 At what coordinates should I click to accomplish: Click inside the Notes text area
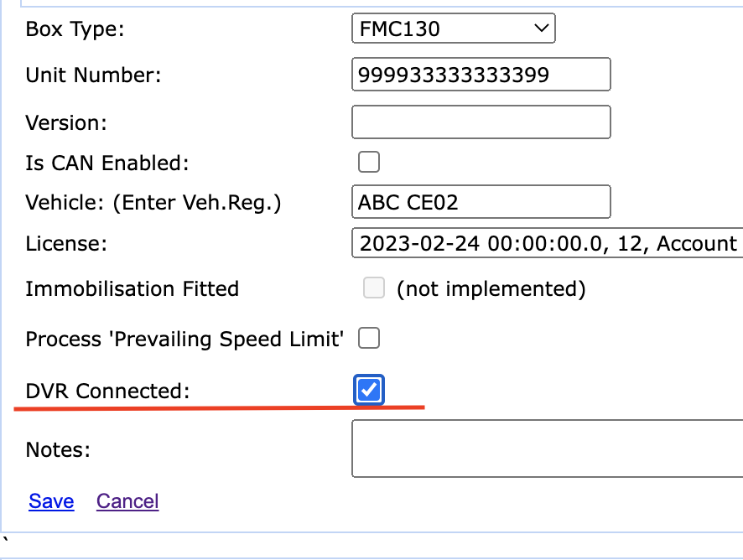click(x=545, y=449)
